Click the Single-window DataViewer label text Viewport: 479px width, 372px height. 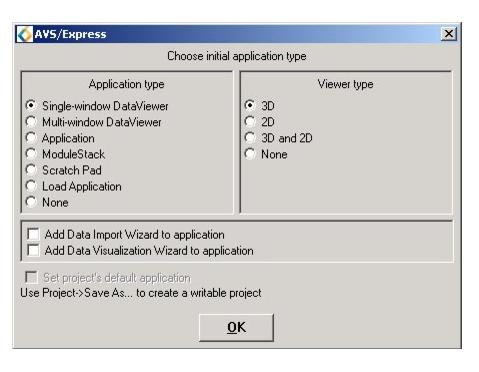[105, 106]
